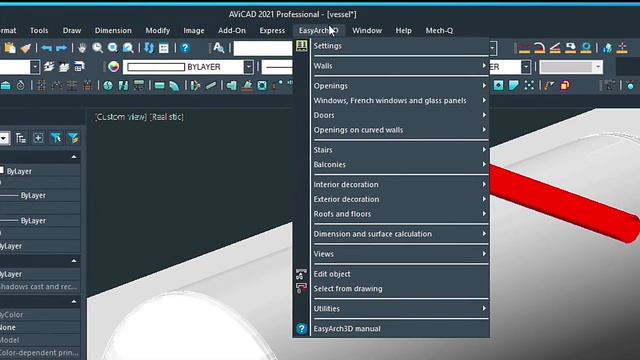Collapse the properties section above ByColor row
The image size is (640, 360).
tap(74, 302)
